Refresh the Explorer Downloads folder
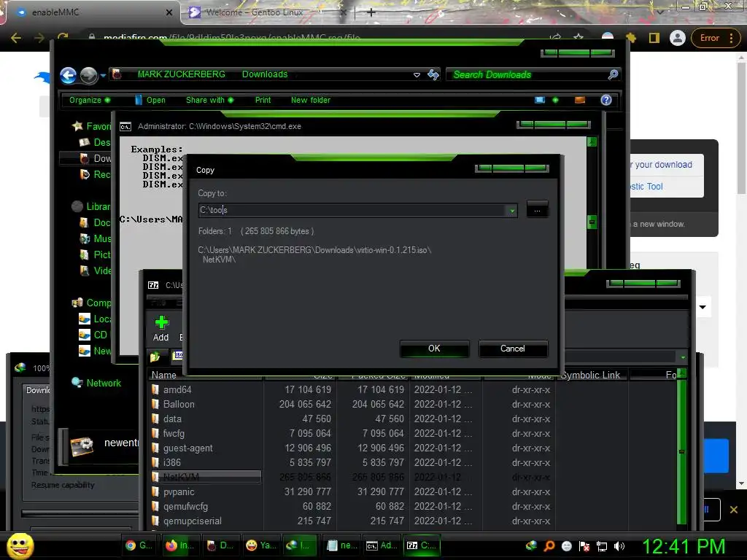The height and width of the screenshot is (560, 747). [x=433, y=75]
